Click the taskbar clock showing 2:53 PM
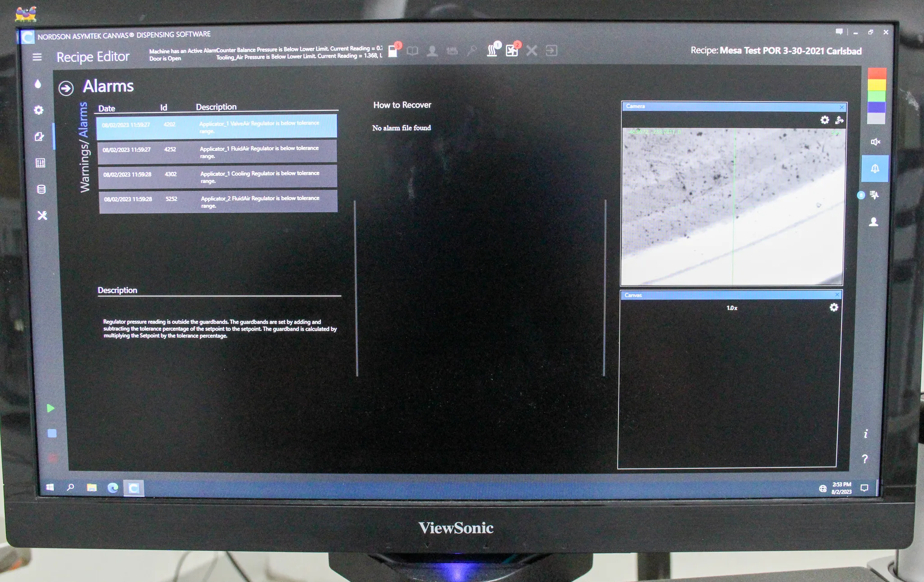The width and height of the screenshot is (924, 582). tap(841, 488)
